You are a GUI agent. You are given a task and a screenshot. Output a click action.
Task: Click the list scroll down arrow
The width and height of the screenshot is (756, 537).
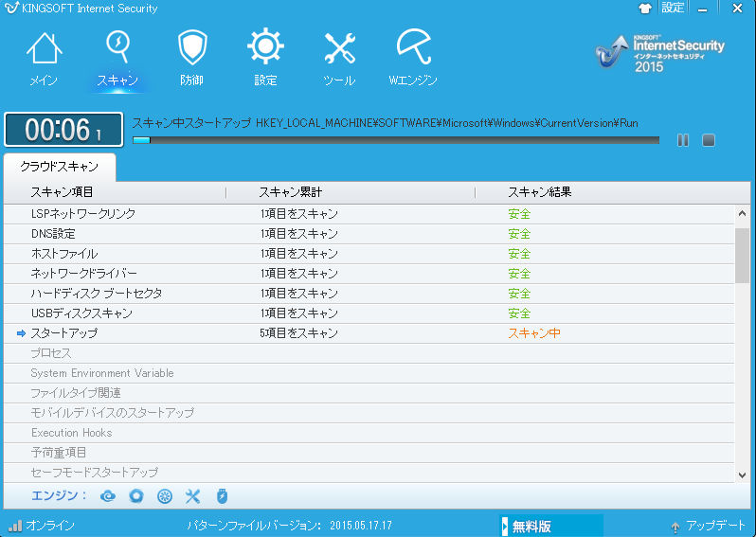coord(742,475)
